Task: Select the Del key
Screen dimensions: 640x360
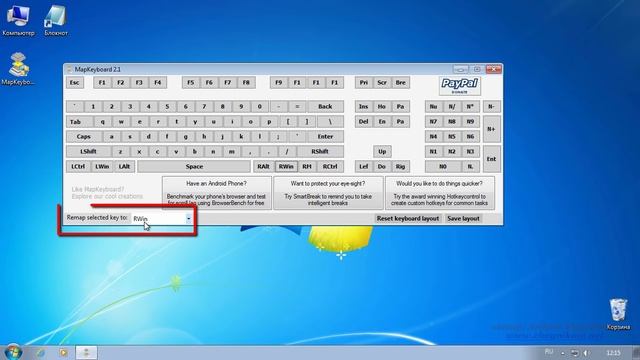Action: coord(363,122)
